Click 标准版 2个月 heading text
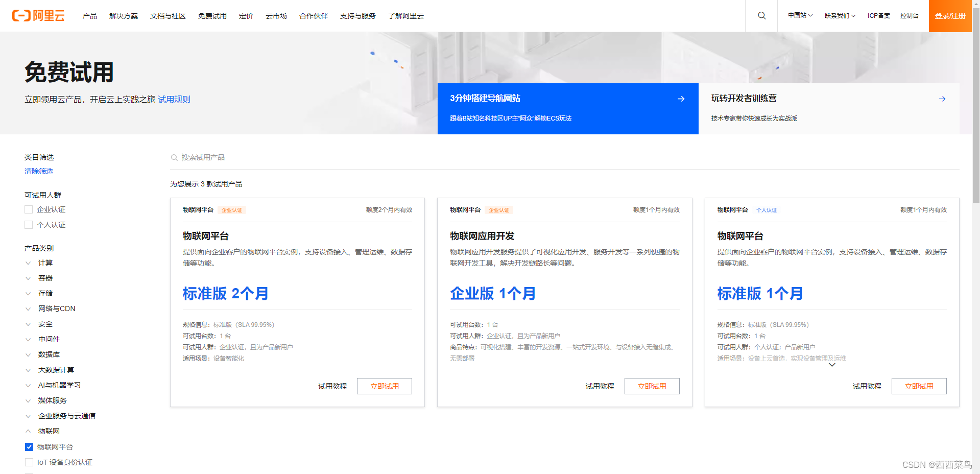This screenshot has height=474, width=980. [226, 294]
